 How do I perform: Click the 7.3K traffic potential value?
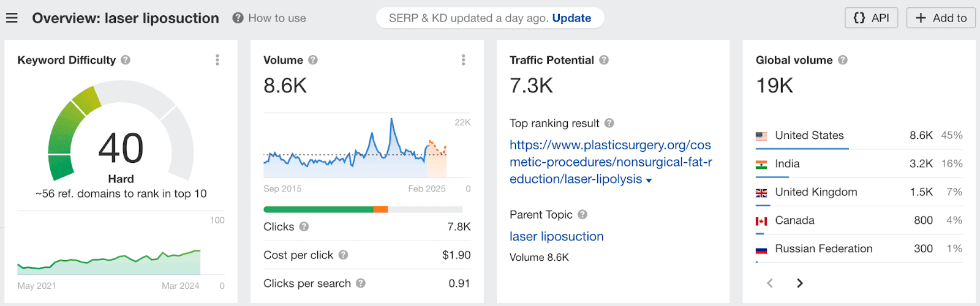[531, 86]
